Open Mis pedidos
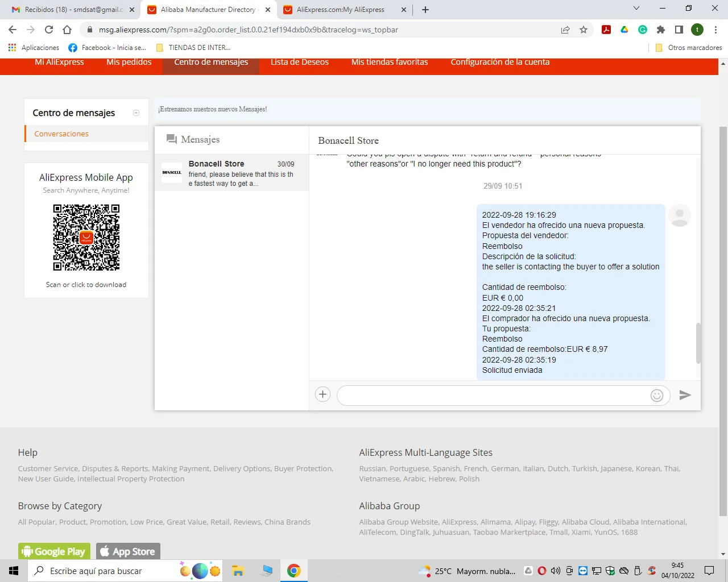This screenshot has width=728, height=582. point(129,63)
